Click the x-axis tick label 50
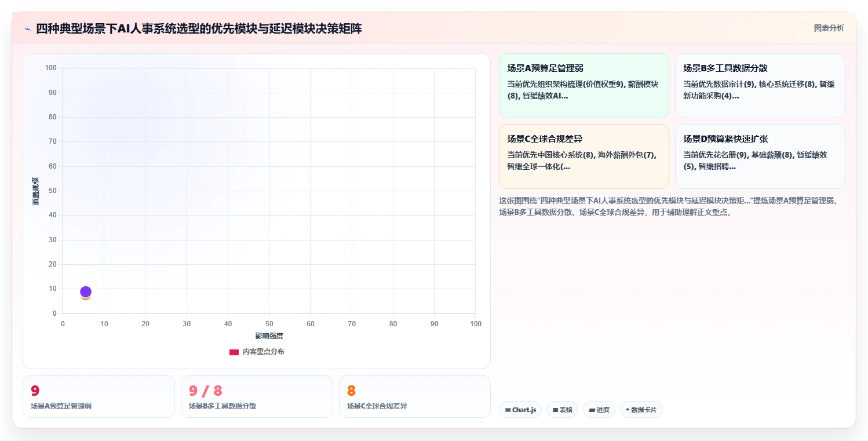Viewport: 868px width, 441px height. [269, 324]
